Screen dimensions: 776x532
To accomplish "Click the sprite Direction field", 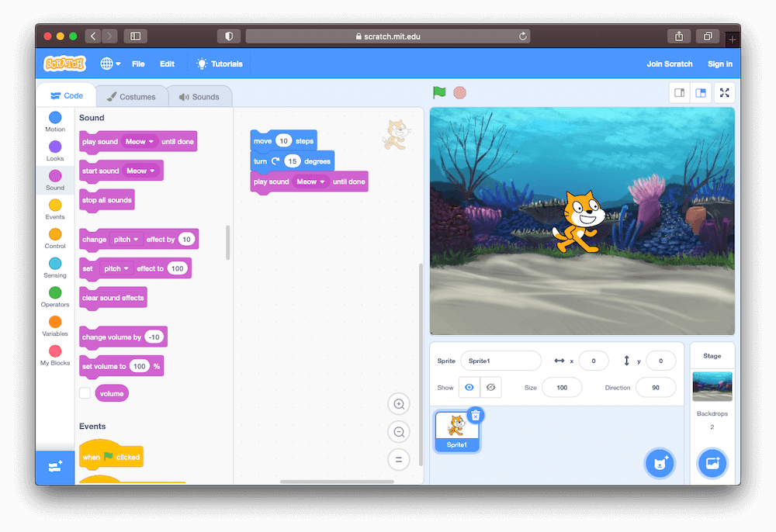I will point(656,388).
